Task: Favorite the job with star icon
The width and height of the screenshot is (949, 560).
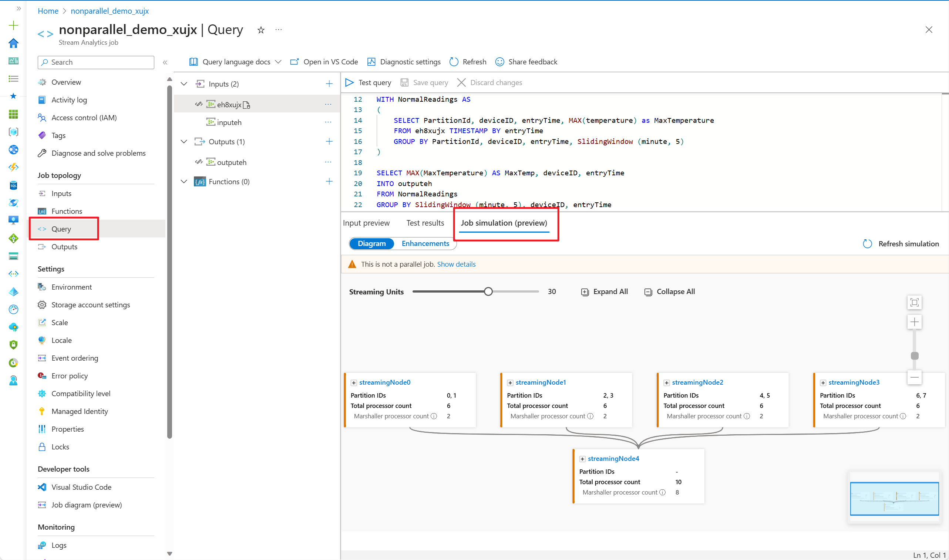Action: tap(261, 30)
